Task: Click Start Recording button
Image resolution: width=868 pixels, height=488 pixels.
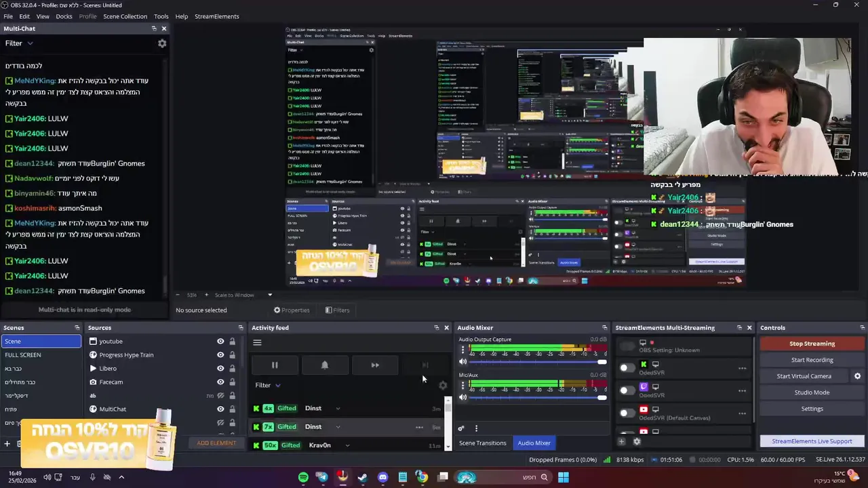Action: pyautogui.click(x=812, y=360)
